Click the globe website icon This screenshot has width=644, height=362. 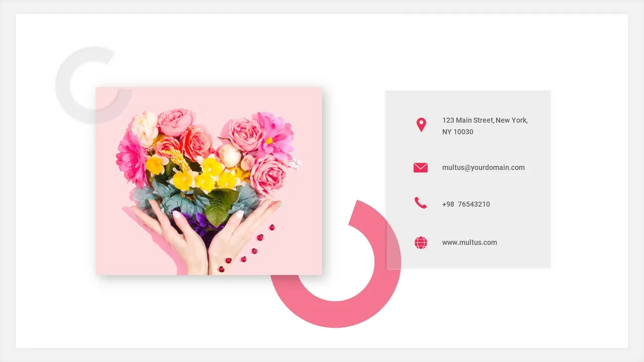[x=421, y=243]
